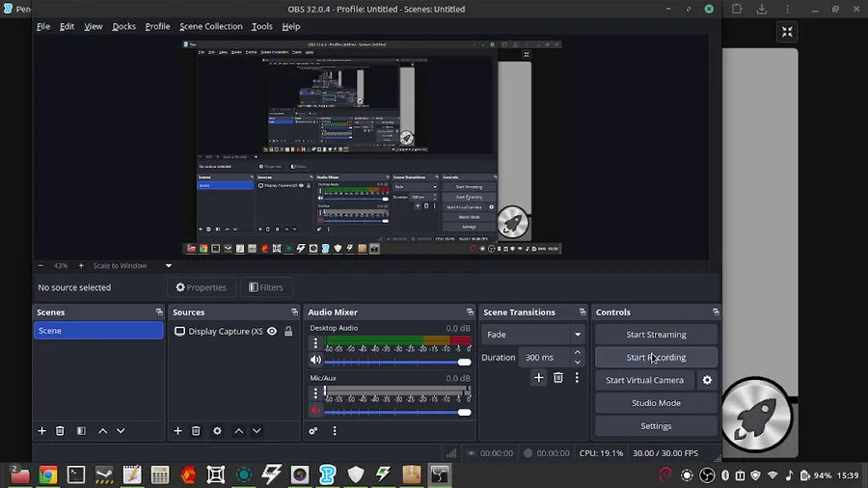Select Display Capture source row
Image resolution: width=868 pixels, height=488 pixels.
(x=233, y=332)
